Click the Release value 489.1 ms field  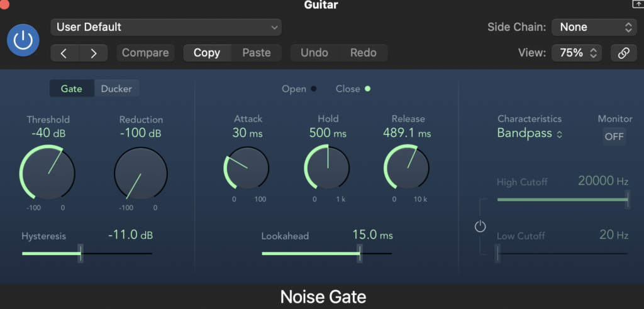click(x=407, y=133)
